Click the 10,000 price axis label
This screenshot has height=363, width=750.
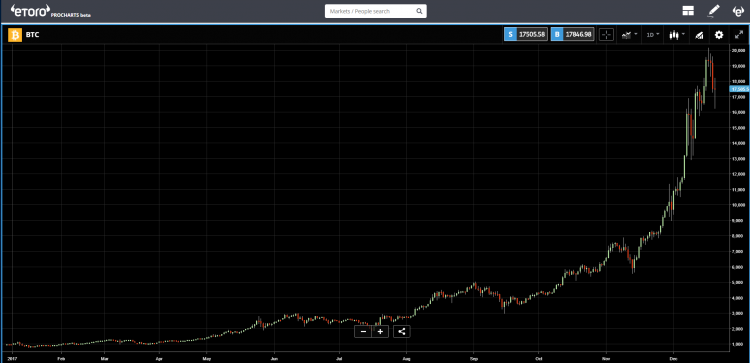coord(739,205)
